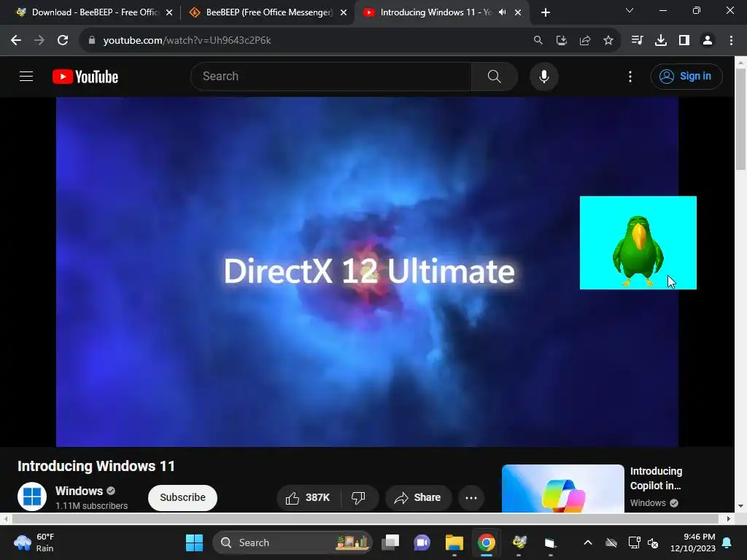747x560 pixels.
Task: Open the BeeBEEP bee icon on taskbar
Action: click(519, 542)
